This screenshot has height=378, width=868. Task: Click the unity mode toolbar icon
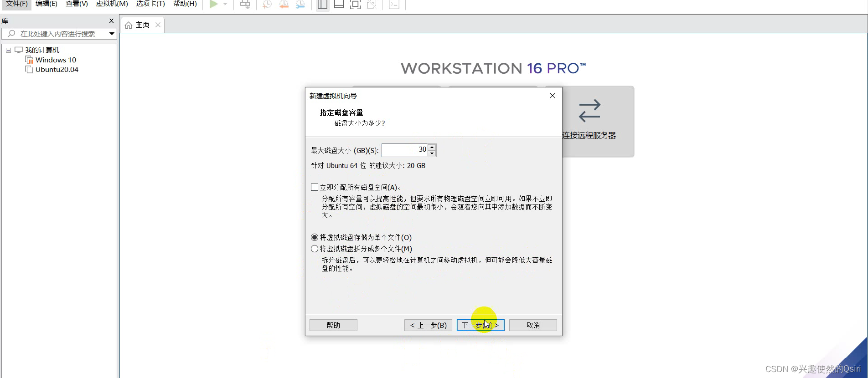tap(372, 5)
